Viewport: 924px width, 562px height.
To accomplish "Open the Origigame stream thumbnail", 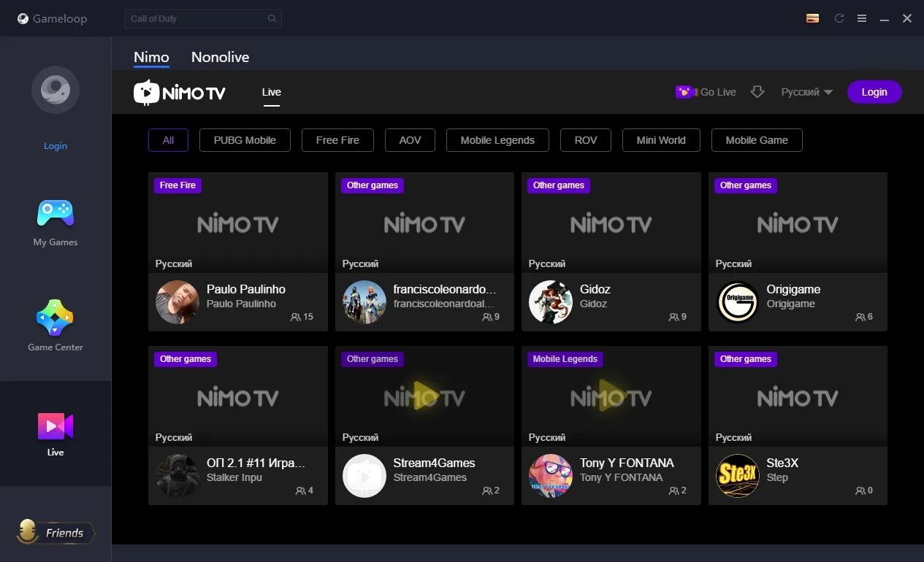I will tap(798, 223).
